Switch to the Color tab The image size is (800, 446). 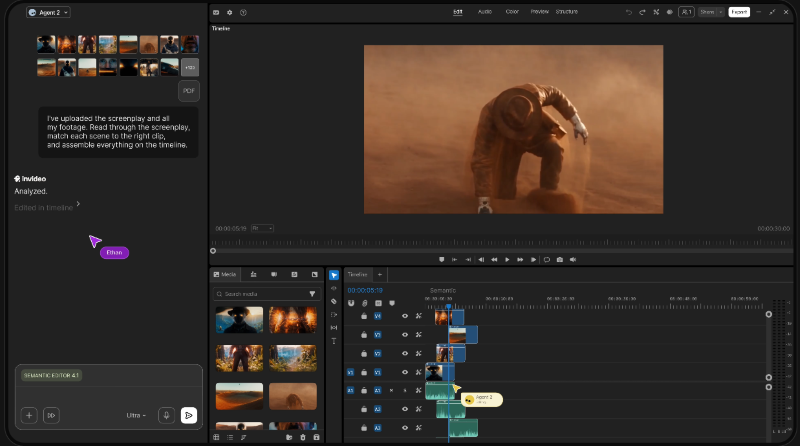(x=512, y=12)
